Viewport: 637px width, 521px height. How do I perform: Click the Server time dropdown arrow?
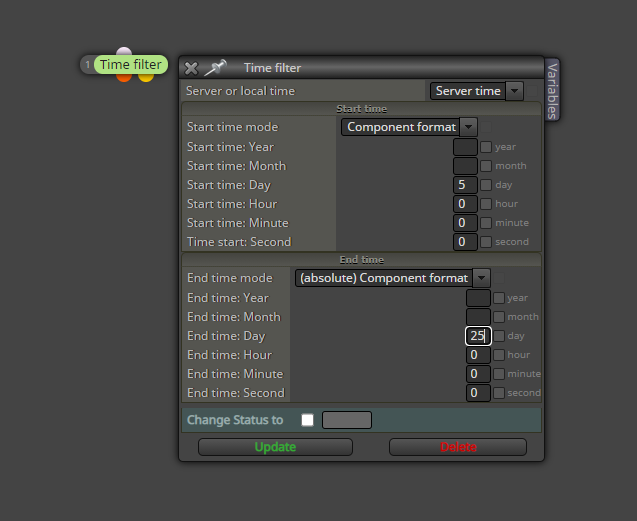514,91
